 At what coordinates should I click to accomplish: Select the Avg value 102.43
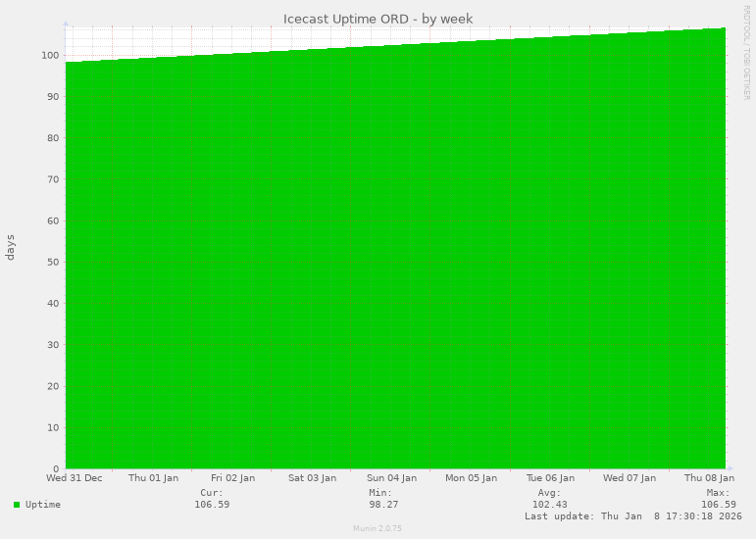[x=550, y=505]
